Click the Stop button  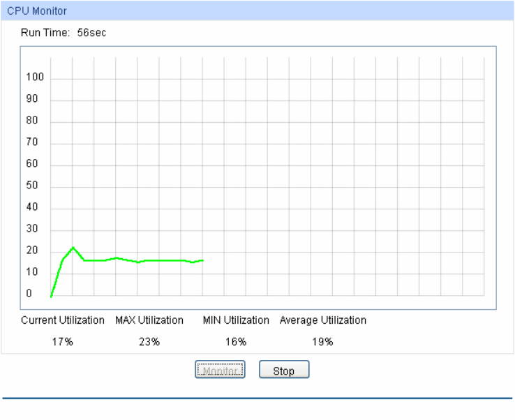(x=284, y=370)
